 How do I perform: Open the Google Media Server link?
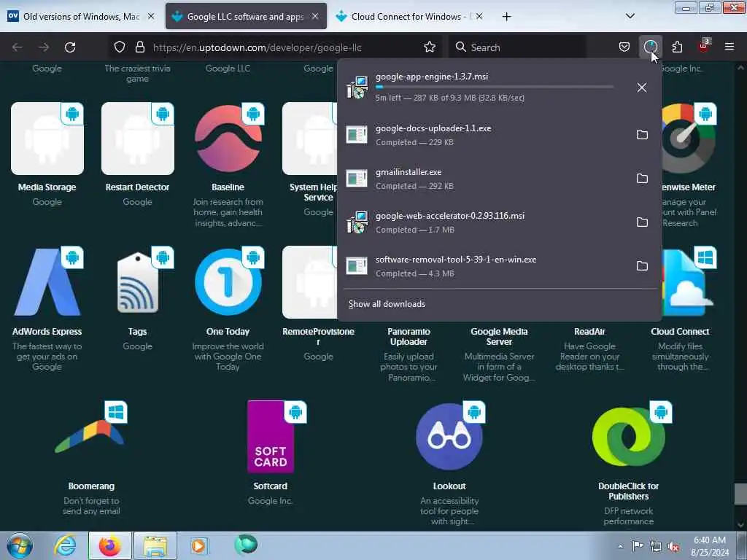(x=499, y=336)
